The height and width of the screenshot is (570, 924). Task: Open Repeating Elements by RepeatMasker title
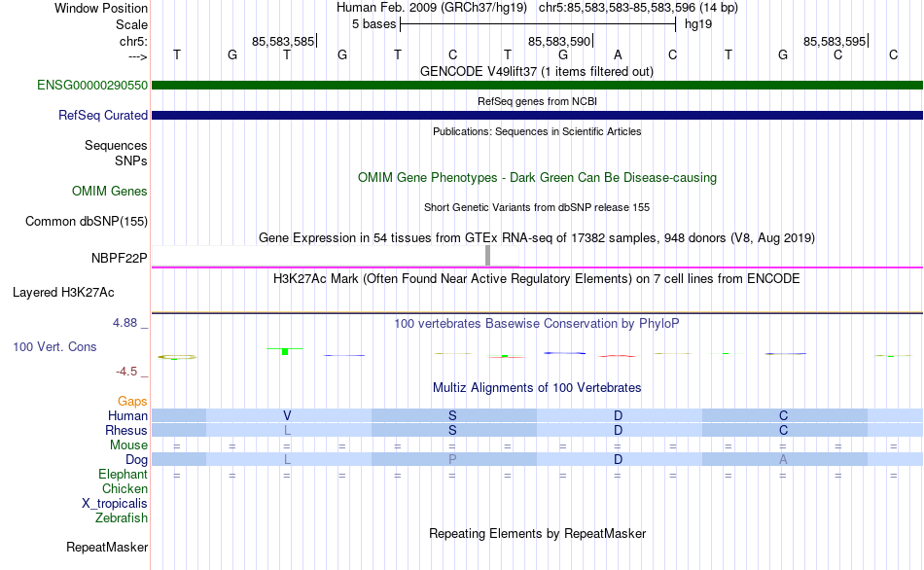[537, 533]
